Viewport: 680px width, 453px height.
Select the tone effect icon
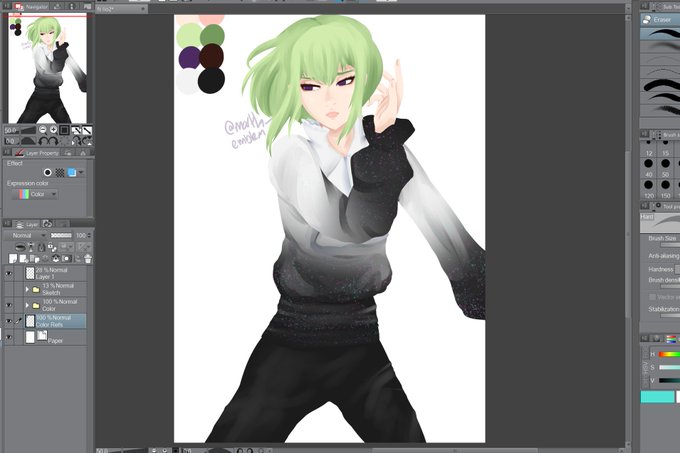[x=60, y=173]
